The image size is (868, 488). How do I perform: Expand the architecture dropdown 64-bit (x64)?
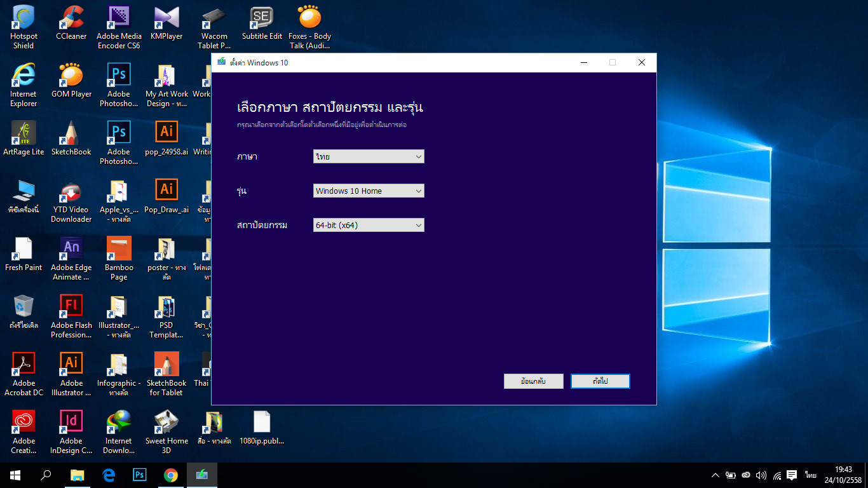(x=369, y=225)
